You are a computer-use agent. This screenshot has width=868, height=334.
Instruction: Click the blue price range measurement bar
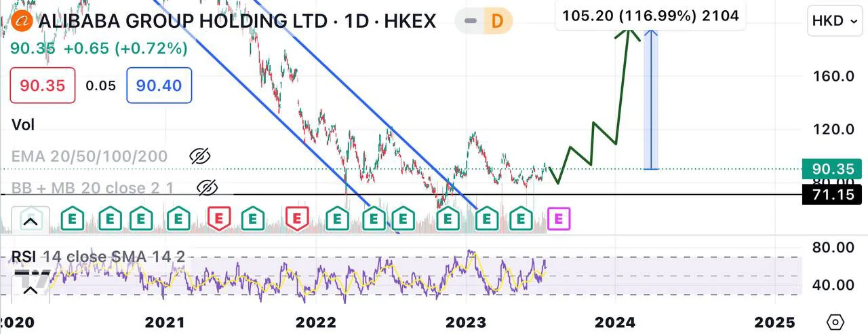[651, 98]
